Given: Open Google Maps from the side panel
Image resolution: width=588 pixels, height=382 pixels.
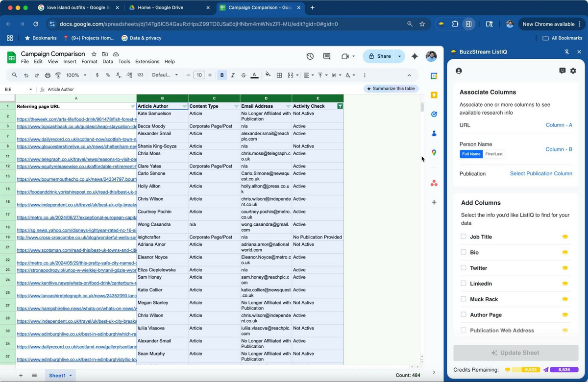Looking at the screenshot, I should coord(434,152).
